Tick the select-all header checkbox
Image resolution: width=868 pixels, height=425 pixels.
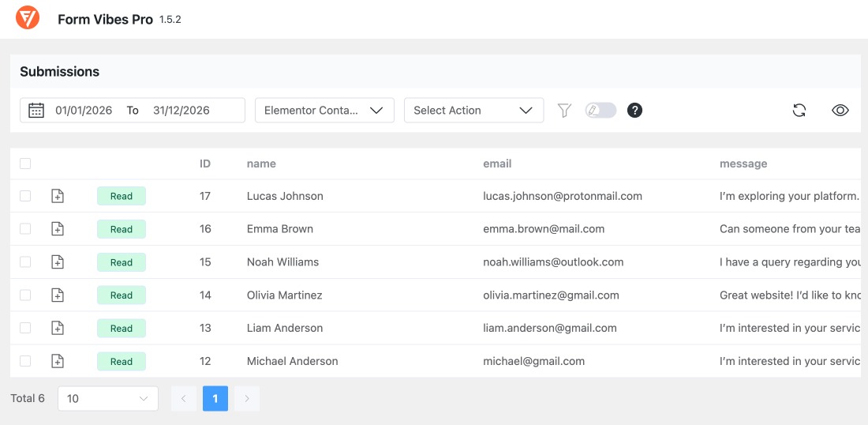(25, 164)
